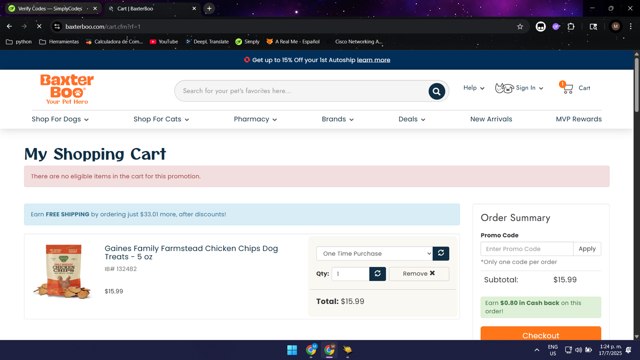The width and height of the screenshot is (640, 360).
Task: Click the BaxterBoo logo
Action: coord(67,89)
